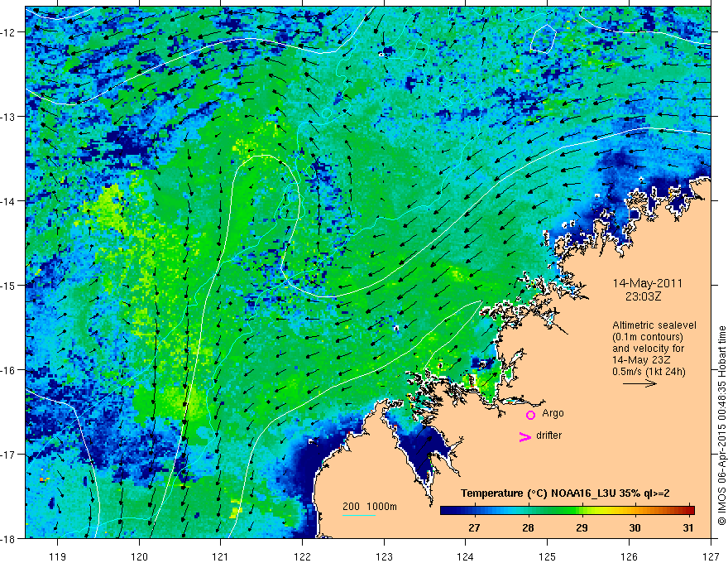Click the latitude -17 axis label
The image size is (728, 563).
coord(8,454)
